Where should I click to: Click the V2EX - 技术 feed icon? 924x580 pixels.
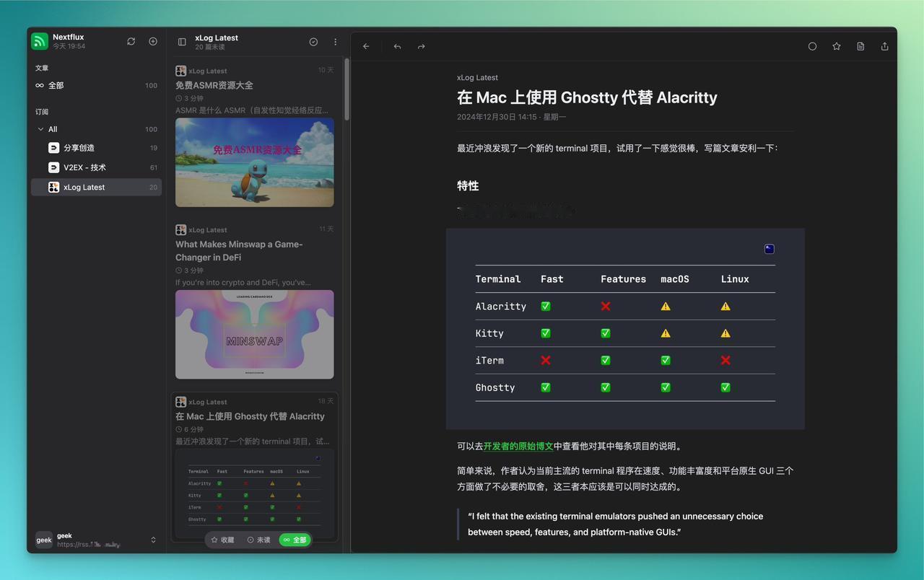click(x=53, y=167)
